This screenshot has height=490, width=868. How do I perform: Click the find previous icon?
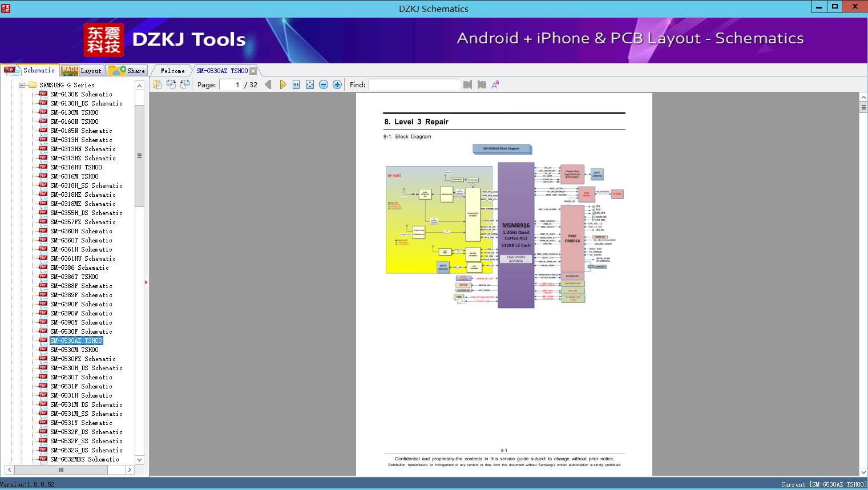pos(468,84)
